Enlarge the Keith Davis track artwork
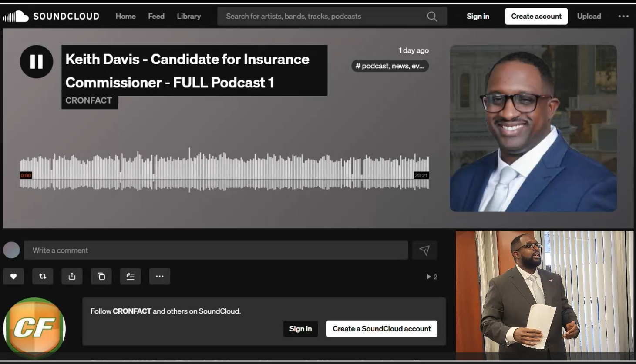 tap(533, 128)
